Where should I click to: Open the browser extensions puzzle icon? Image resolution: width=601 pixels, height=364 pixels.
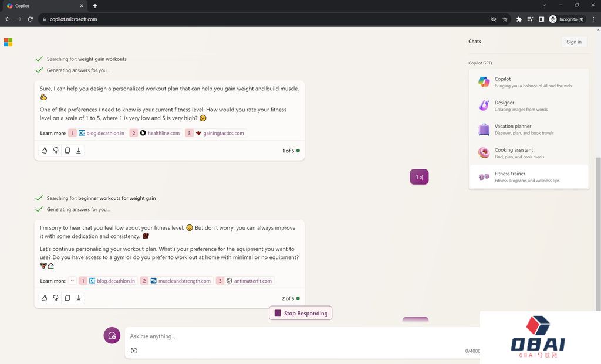pos(519,19)
